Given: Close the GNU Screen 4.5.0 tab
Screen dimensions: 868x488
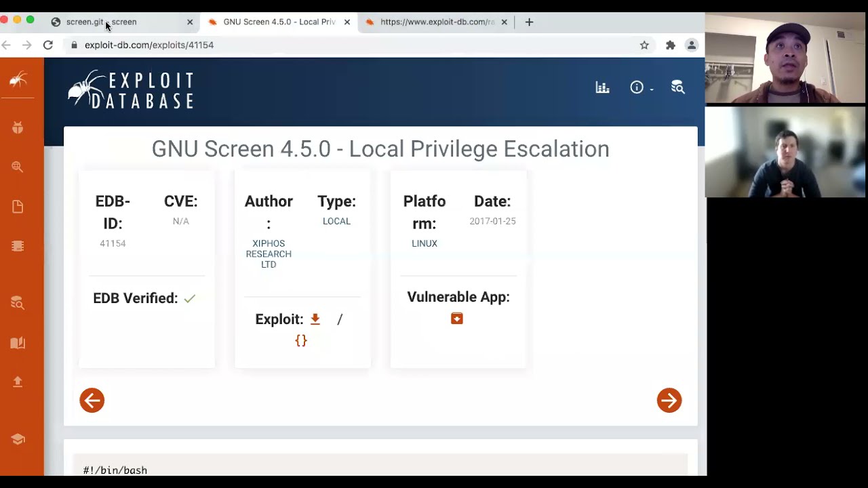Looking at the screenshot, I should pyautogui.click(x=347, y=22).
